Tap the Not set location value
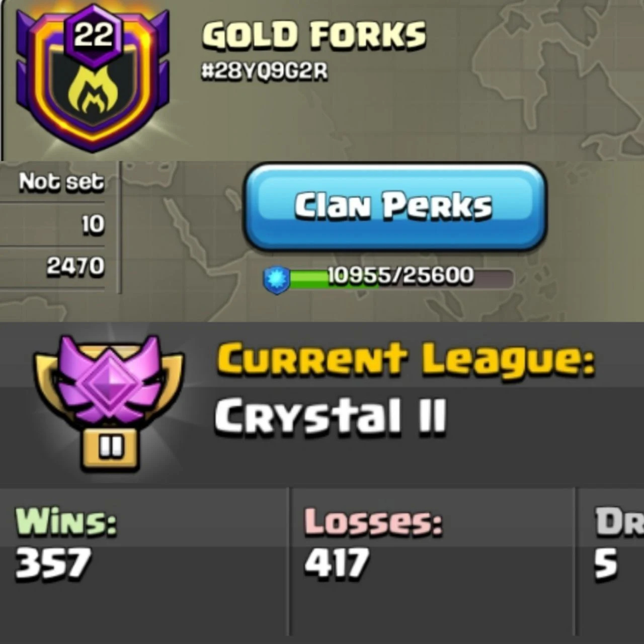This screenshot has height=644, width=644. tap(61, 182)
